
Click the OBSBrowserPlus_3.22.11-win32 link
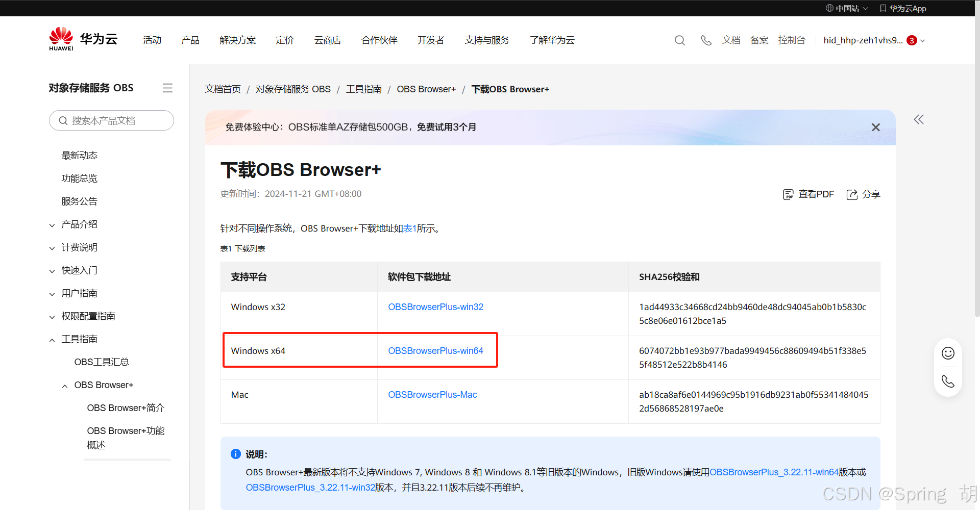(x=310, y=488)
